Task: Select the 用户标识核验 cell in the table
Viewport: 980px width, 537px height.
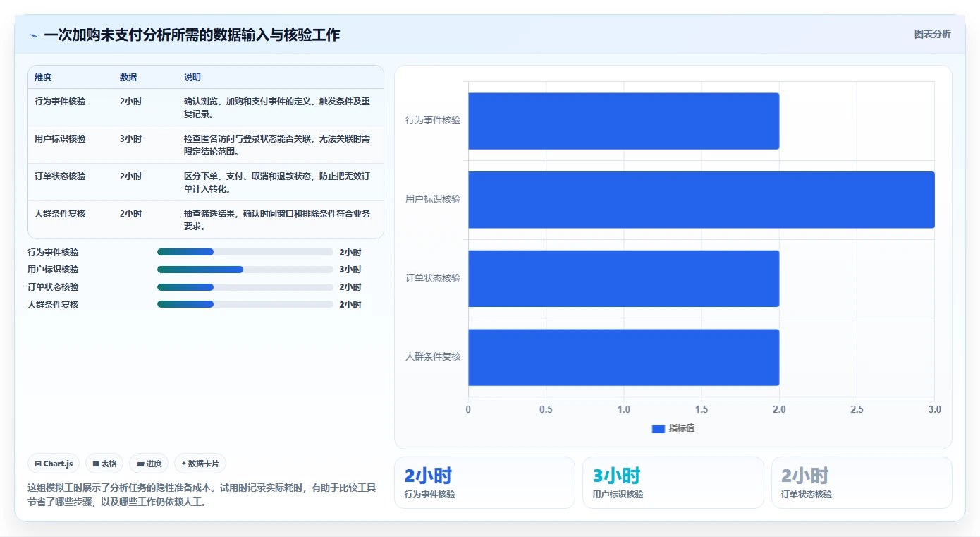Action: tap(60, 139)
